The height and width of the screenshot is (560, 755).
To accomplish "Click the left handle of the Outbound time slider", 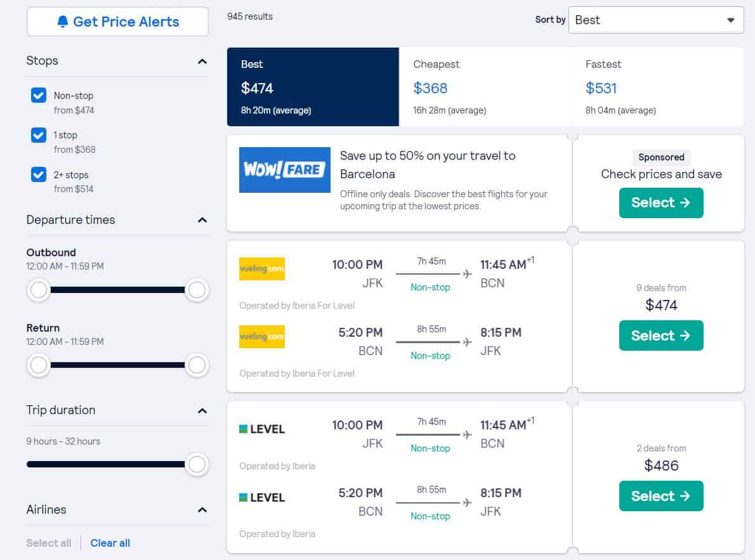I will (39, 290).
